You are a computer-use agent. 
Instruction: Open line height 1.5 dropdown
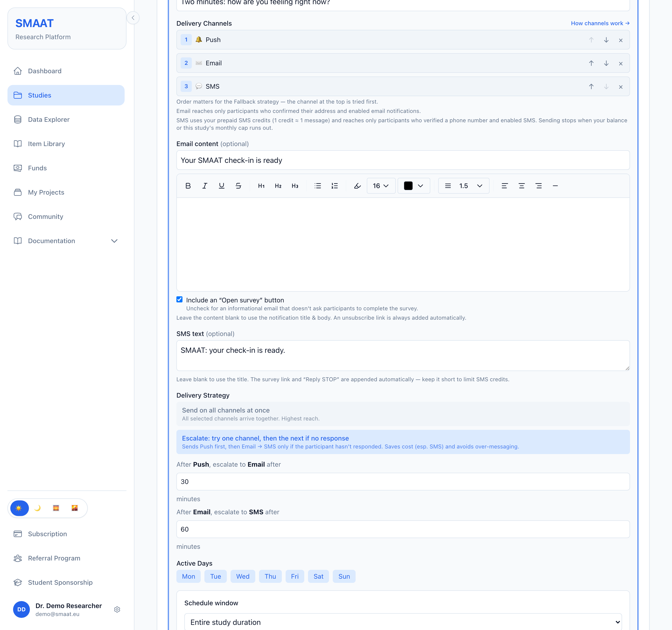point(464,186)
